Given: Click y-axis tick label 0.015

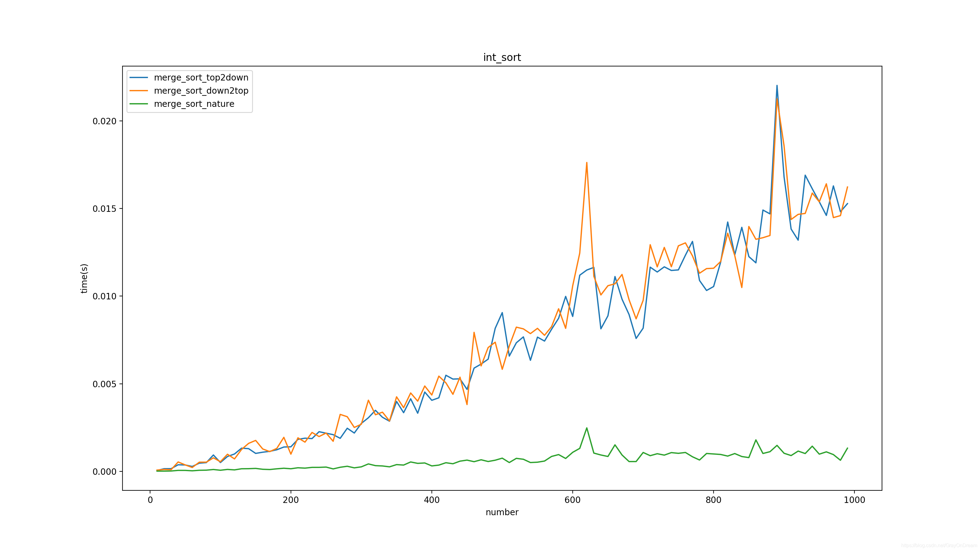Looking at the screenshot, I should coord(104,209).
